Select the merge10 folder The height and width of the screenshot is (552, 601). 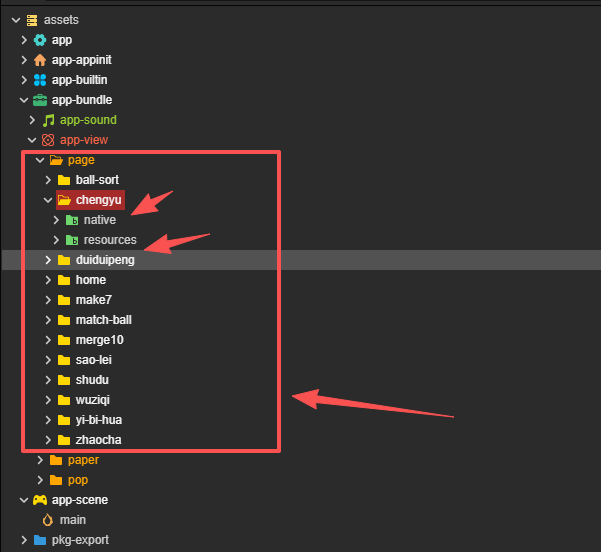(x=100, y=340)
